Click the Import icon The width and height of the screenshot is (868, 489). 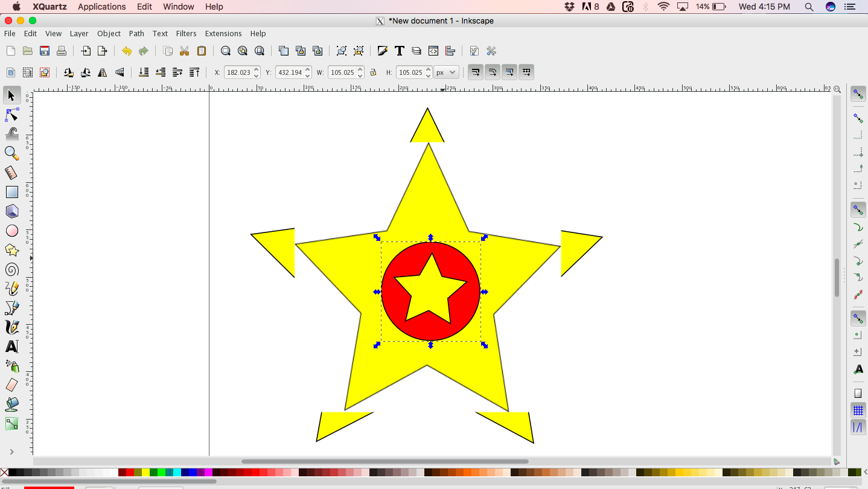(x=86, y=51)
